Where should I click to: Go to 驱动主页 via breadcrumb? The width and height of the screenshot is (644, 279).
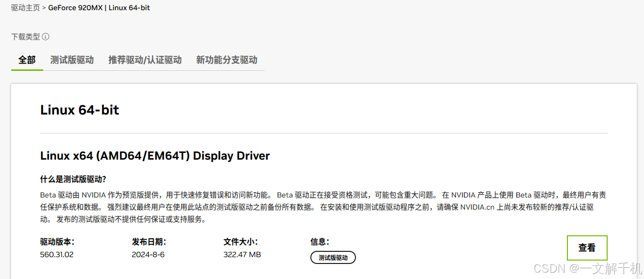click(26, 8)
